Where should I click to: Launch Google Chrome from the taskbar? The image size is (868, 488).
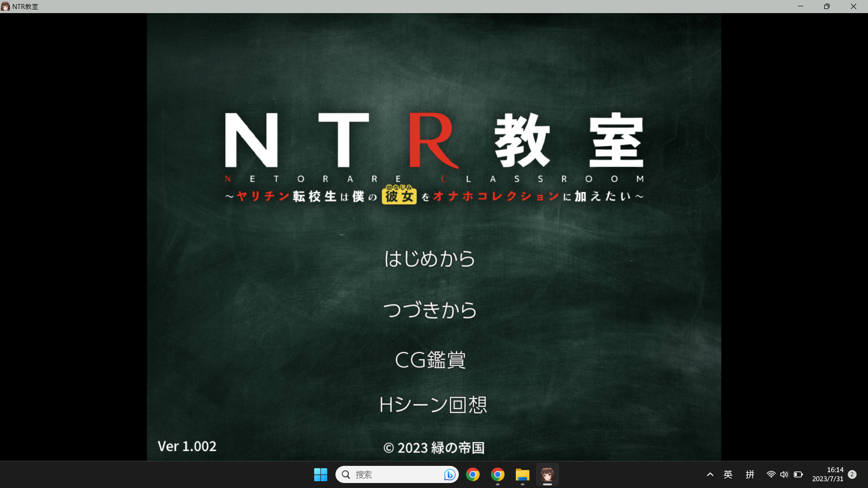[x=473, y=474]
